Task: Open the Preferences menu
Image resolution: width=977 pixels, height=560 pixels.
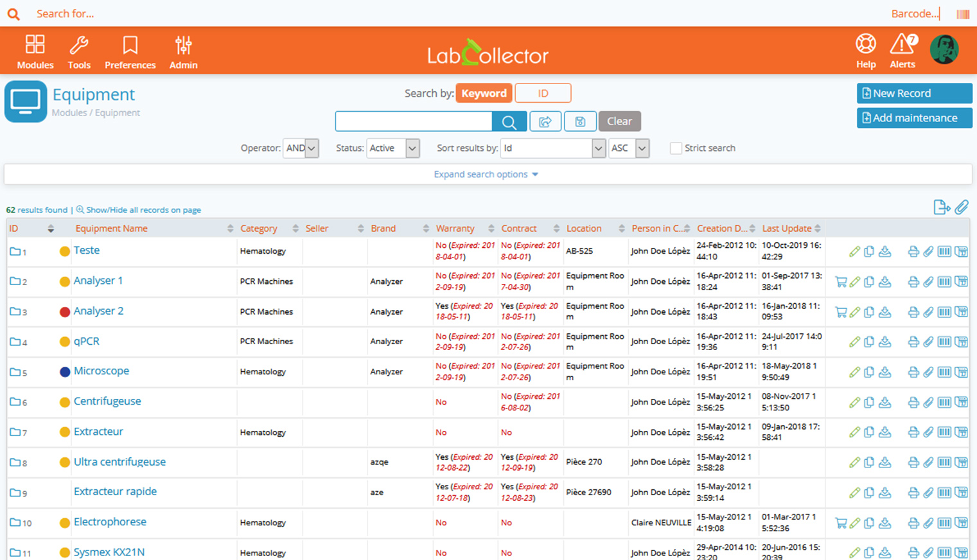Action: click(130, 51)
